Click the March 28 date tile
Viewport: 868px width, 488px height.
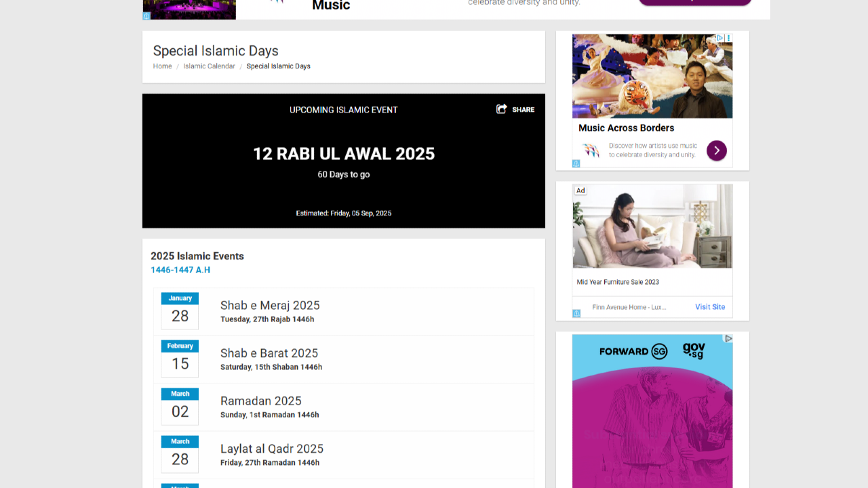[x=180, y=454]
